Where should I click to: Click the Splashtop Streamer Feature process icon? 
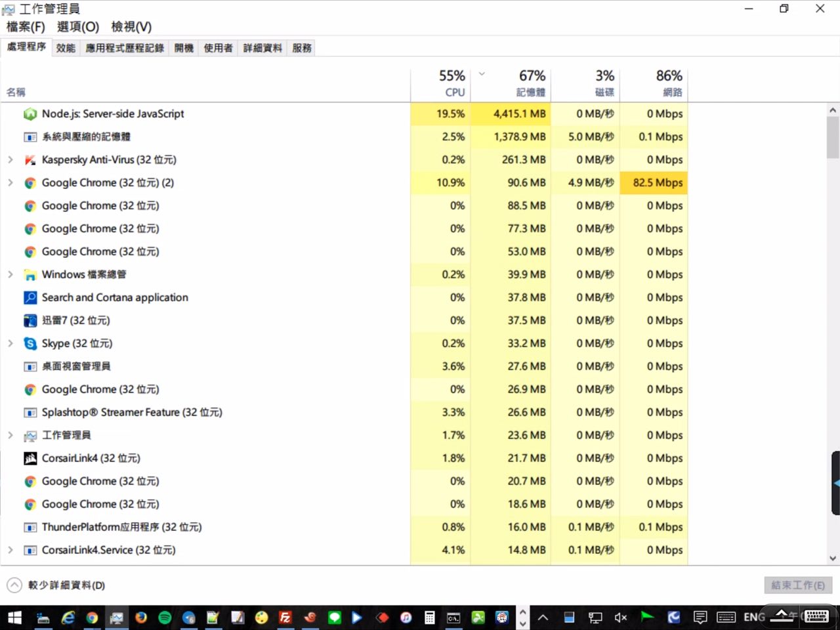pos(30,413)
